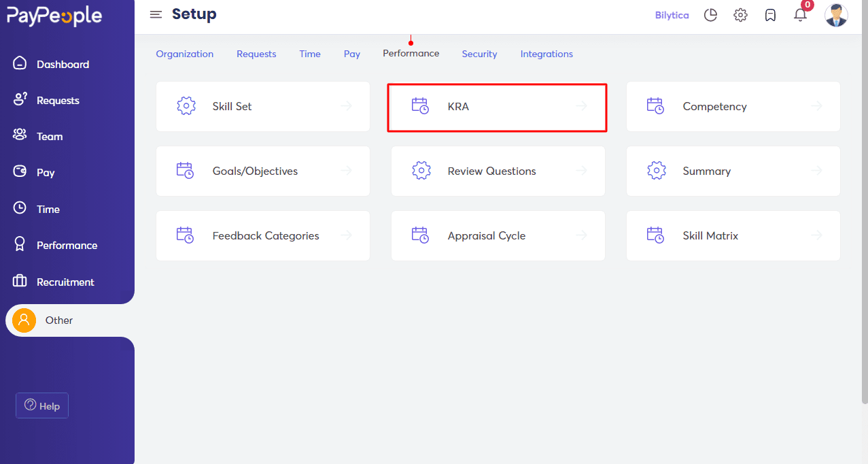Viewport: 868px width, 464px height.
Task: Click the Skill Set card arrow
Action: click(x=347, y=106)
